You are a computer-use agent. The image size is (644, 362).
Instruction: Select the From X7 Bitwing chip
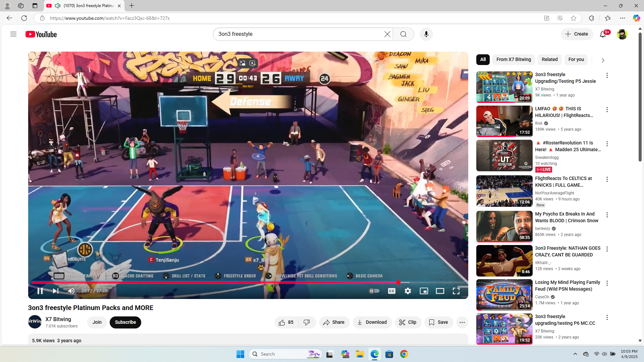click(x=514, y=60)
